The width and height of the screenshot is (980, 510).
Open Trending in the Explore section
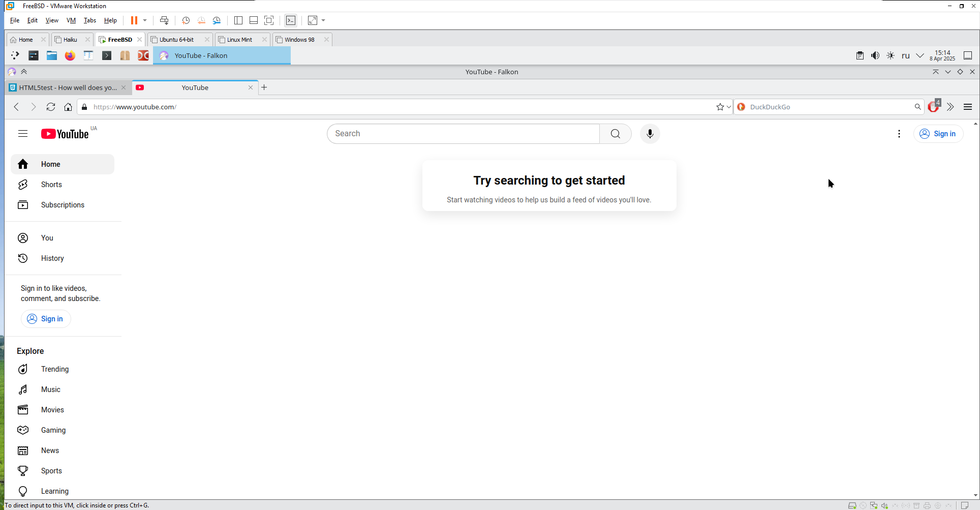point(55,369)
